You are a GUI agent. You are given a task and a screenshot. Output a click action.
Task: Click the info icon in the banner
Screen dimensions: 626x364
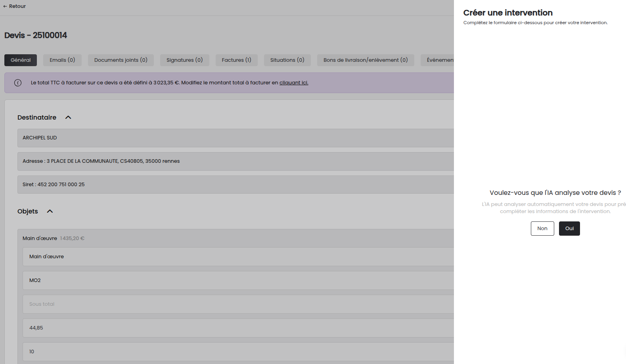click(x=18, y=83)
